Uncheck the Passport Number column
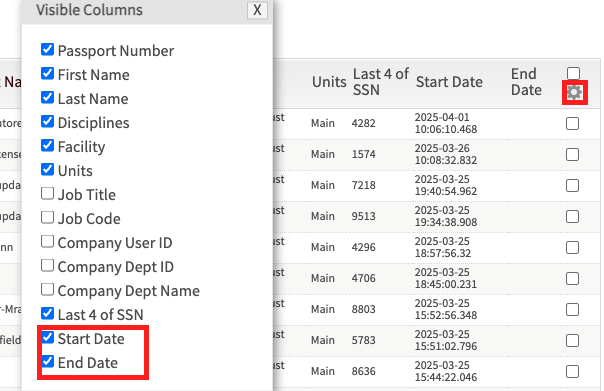The height and width of the screenshot is (391, 604). pos(47,50)
